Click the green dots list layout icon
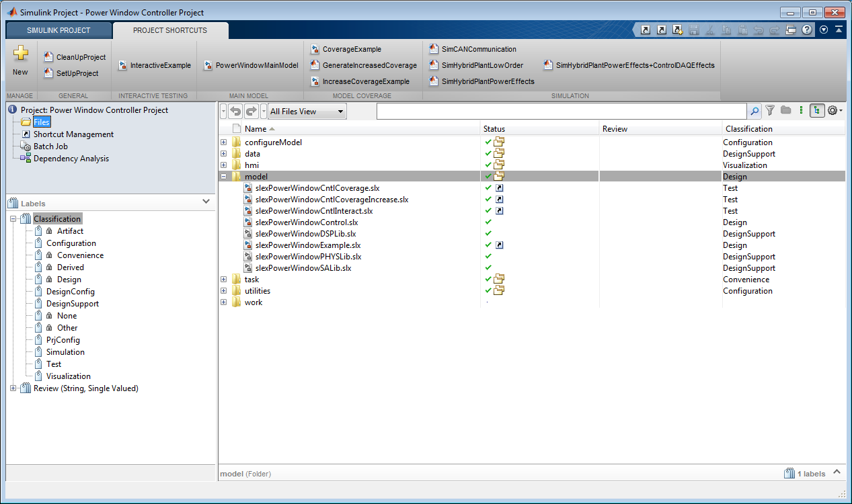Screen dimensions: 852x504 (801, 111)
